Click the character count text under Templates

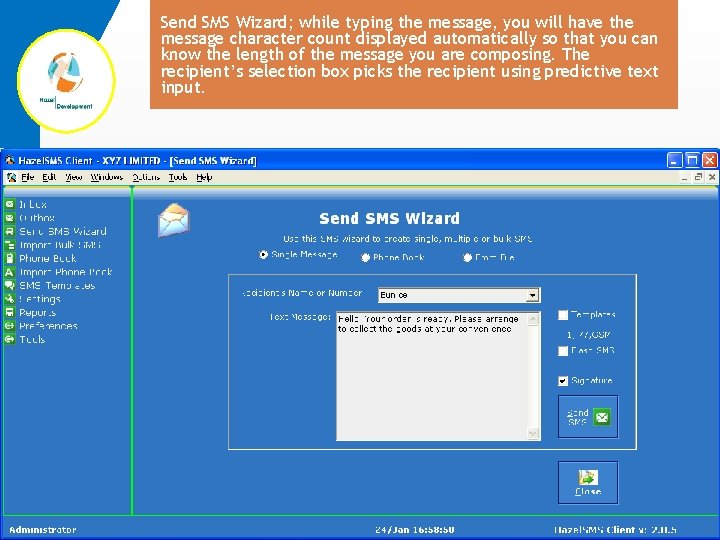pyautogui.click(x=589, y=335)
